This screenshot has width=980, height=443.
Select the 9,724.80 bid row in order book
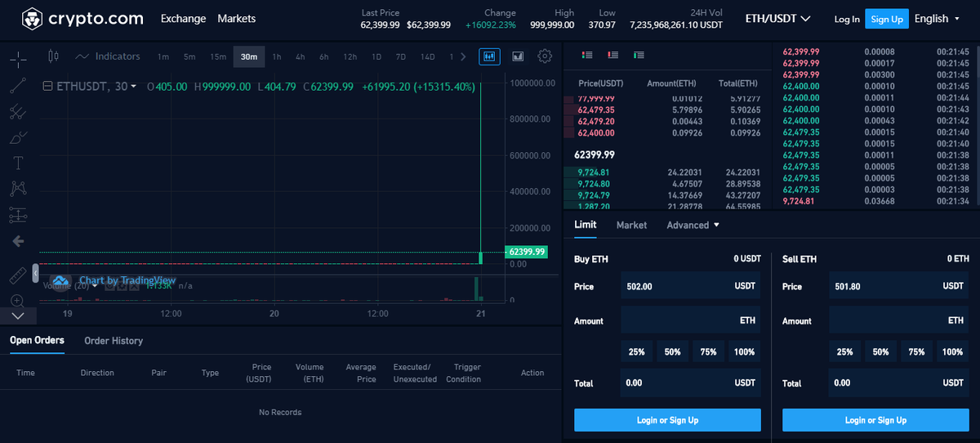coord(668,184)
